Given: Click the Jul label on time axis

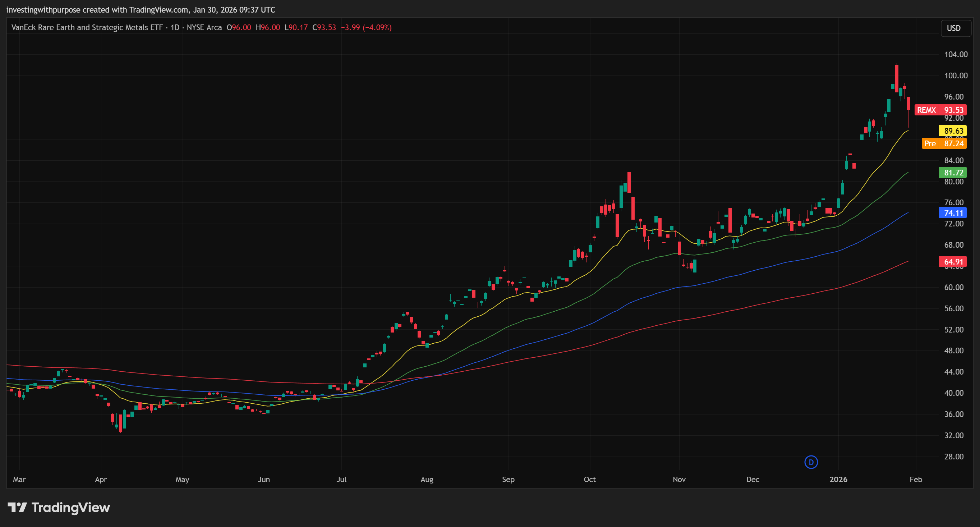Looking at the screenshot, I should pos(341,480).
